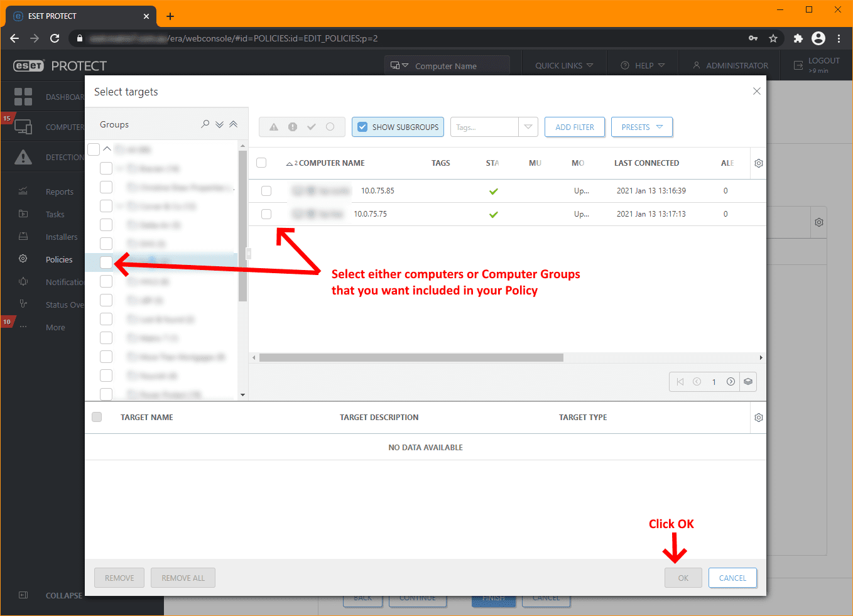Filter by error exclamation status icon
853x616 pixels.
(293, 127)
